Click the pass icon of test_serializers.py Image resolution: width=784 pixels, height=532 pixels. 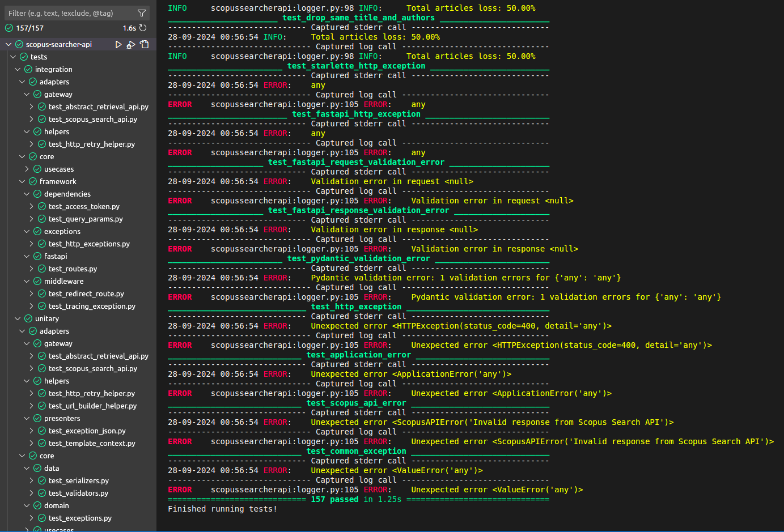click(x=42, y=480)
